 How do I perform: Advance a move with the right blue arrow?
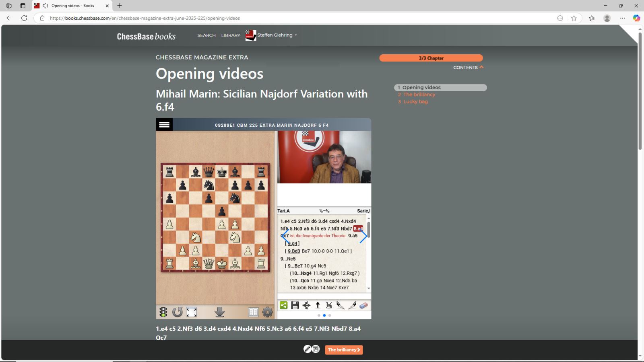click(363, 237)
